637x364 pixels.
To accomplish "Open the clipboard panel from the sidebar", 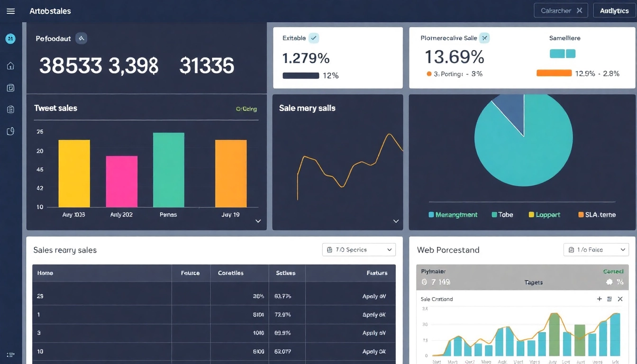I will pos(10,88).
